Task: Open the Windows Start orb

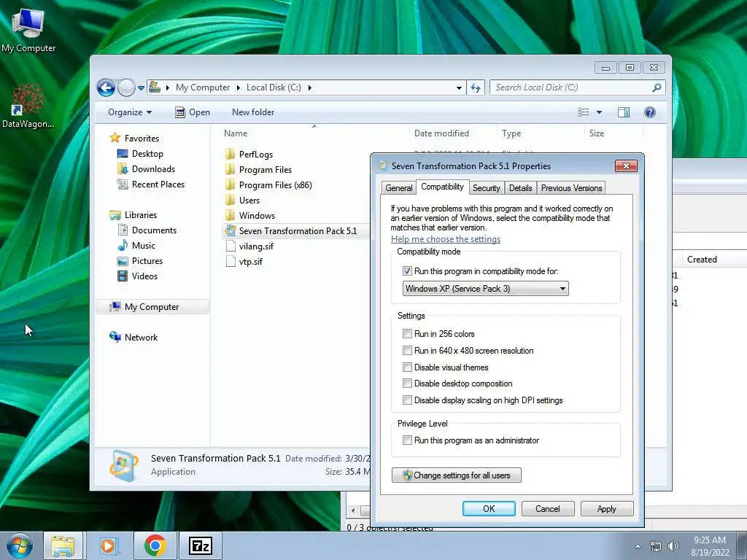Action: click(20, 545)
